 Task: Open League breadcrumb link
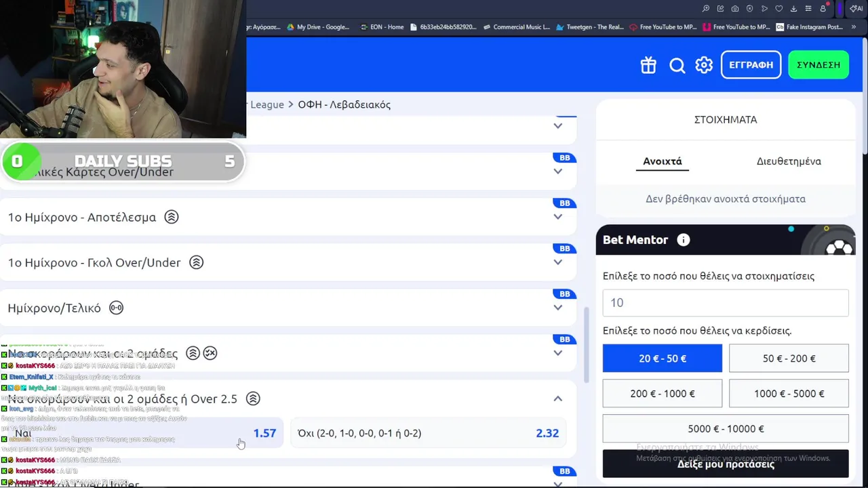coord(267,104)
